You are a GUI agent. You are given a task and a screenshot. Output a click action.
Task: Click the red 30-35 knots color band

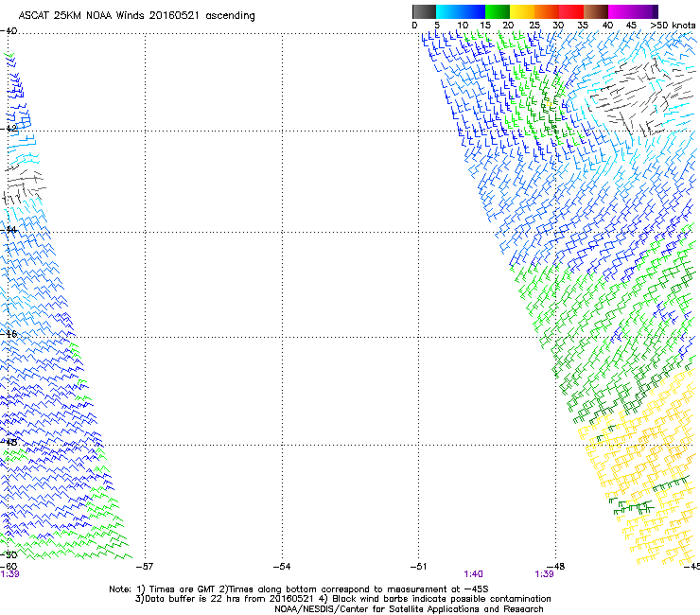pyautogui.click(x=571, y=11)
